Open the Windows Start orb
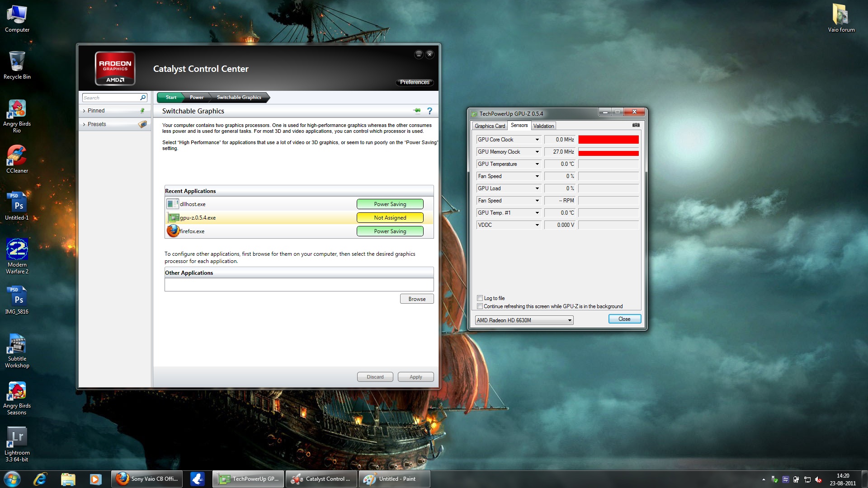868x488 pixels. click(x=12, y=479)
